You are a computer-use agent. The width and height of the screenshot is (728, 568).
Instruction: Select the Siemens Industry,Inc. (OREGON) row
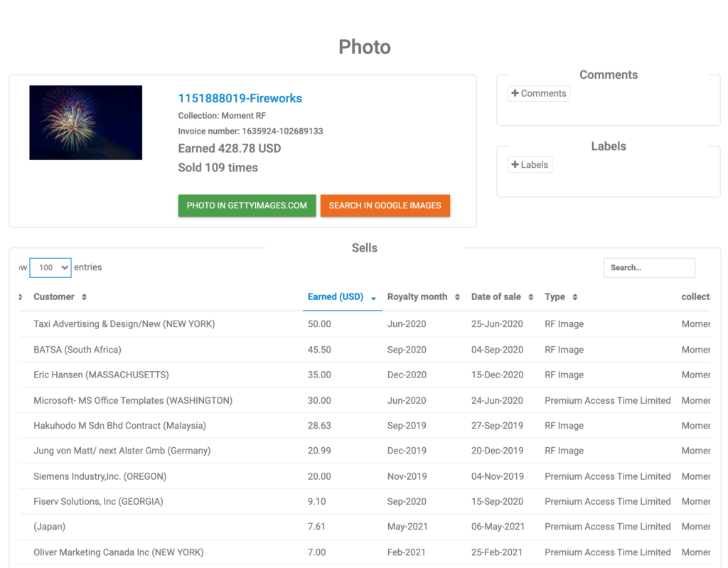[x=100, y=476]
